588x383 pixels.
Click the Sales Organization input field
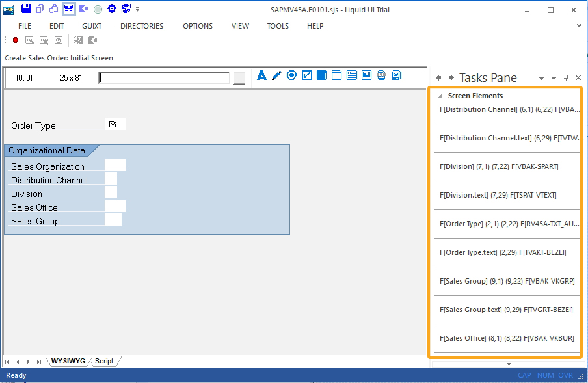115,166
